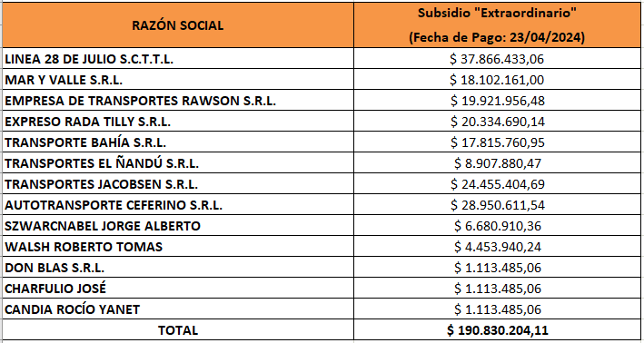Select the EXPRESO RADA TILLY S.R.L. cell
Image resolution: width=644 pixels, height=343 pixels.
tap(178, 122)
